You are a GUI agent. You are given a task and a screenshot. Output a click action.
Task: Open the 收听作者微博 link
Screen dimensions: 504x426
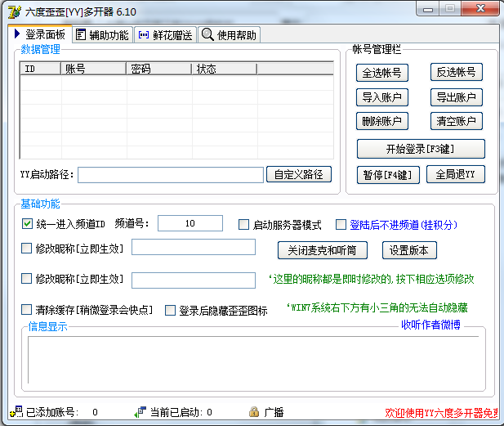pyautogui.click(x=430, y=325)
